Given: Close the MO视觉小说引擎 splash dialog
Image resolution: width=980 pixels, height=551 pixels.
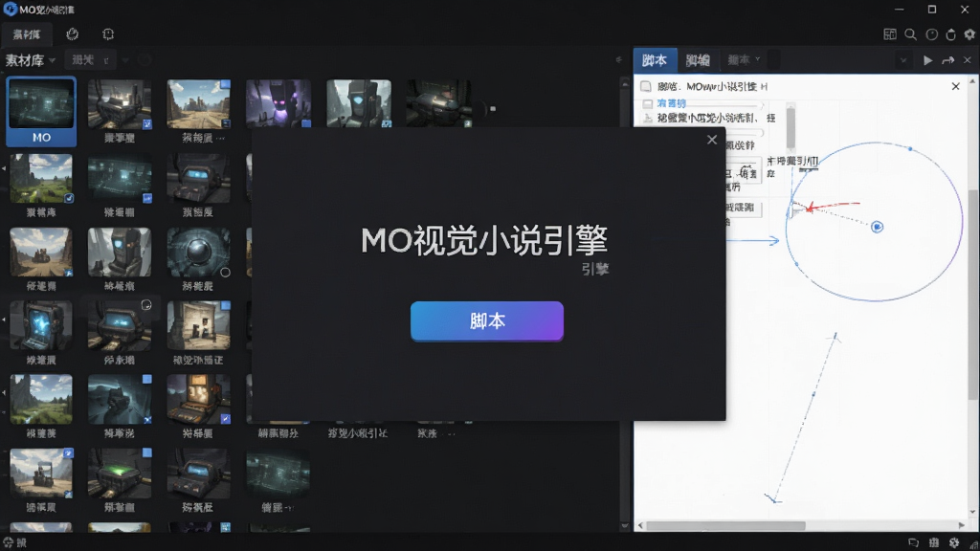Looking at the screenshot, I should pos(712,140).
